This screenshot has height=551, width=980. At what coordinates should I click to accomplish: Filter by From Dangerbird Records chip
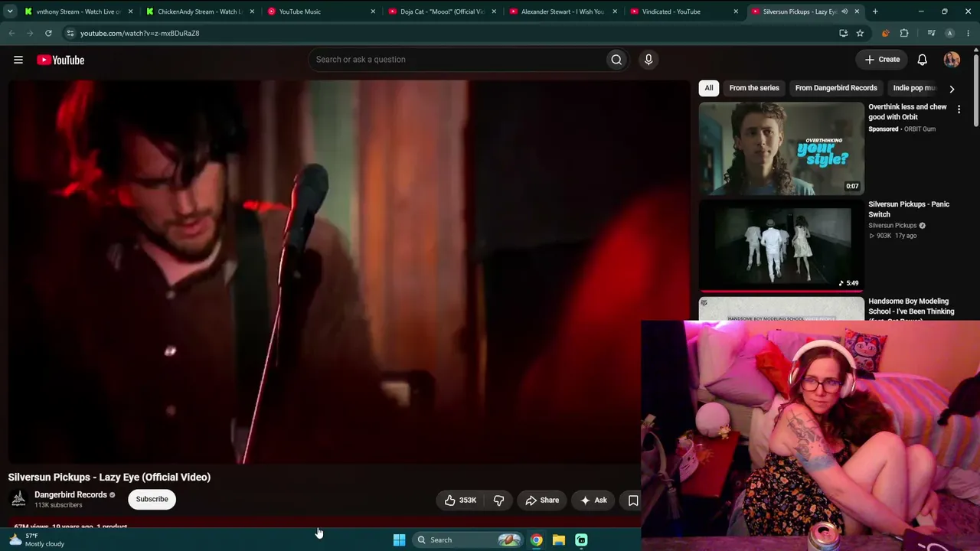(836, 88)
